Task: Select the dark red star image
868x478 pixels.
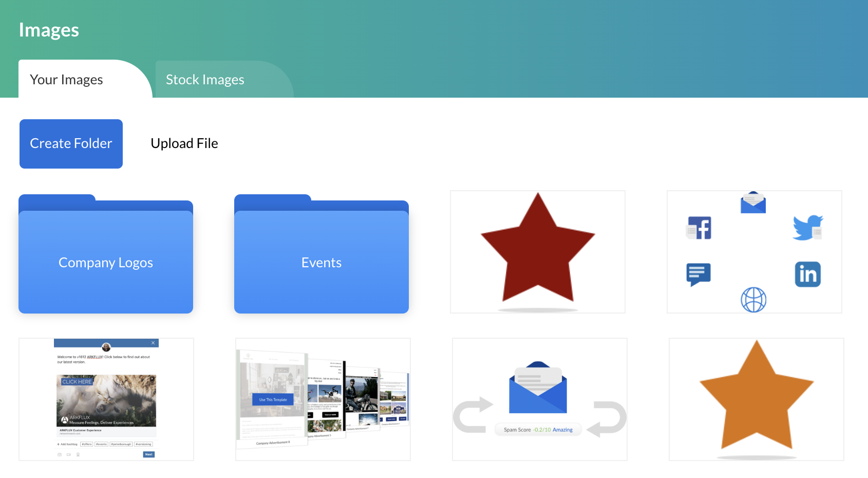Action: pyautogui.click(x=538, y=252)
